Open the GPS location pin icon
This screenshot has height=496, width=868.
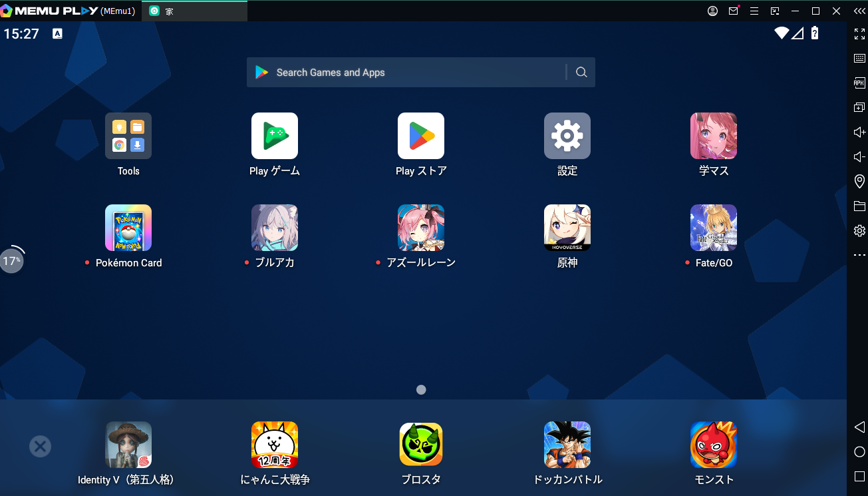coord(859,182)
